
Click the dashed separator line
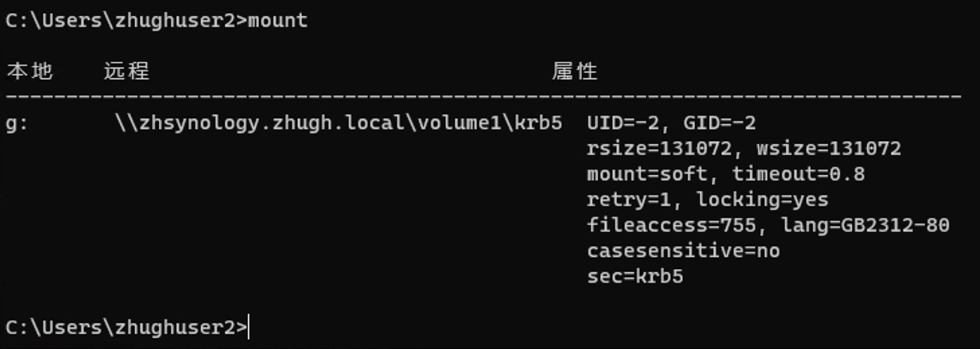coord(483,97)
